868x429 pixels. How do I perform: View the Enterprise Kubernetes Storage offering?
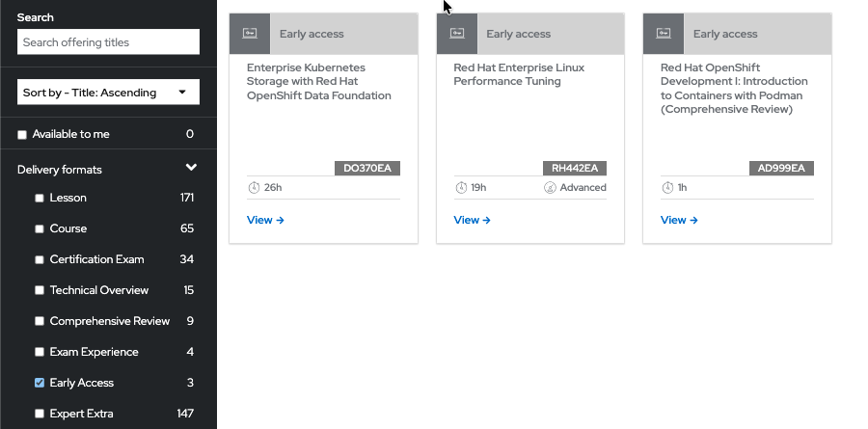pos(265,220)
